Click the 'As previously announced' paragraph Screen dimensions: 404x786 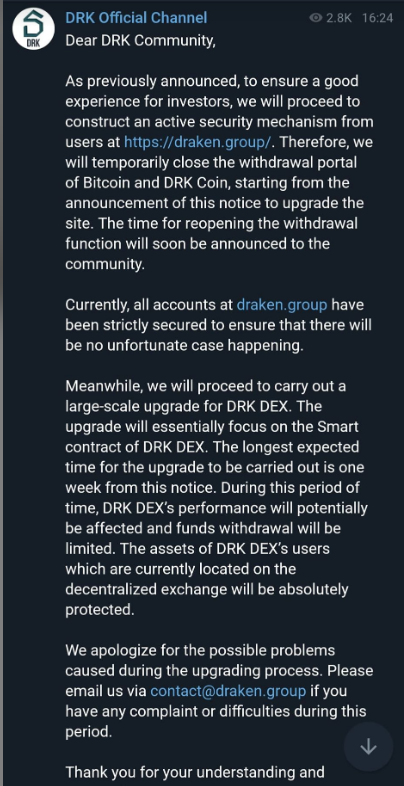click(x=219, y=173)
